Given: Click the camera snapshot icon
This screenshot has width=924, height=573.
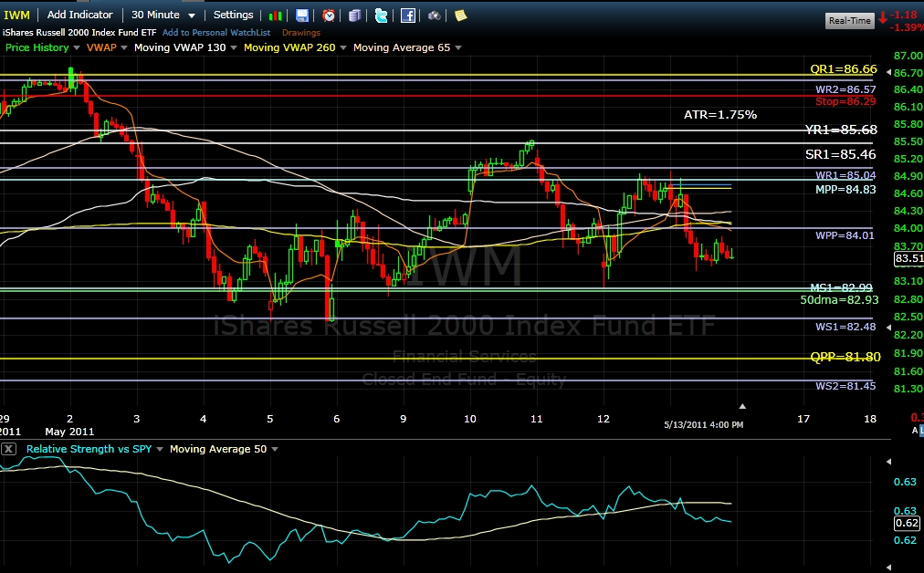Looking at the screenshot, I should tap(435, 16).
